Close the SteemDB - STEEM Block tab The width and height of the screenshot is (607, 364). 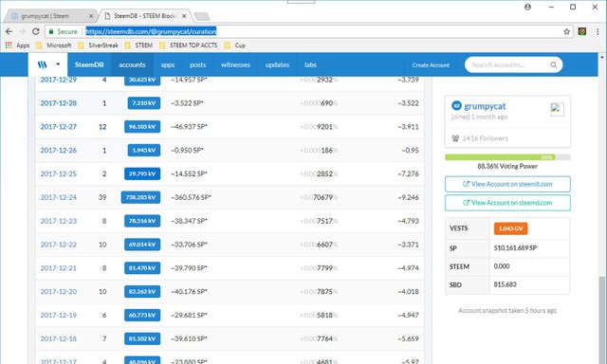(x=184, y=16)
